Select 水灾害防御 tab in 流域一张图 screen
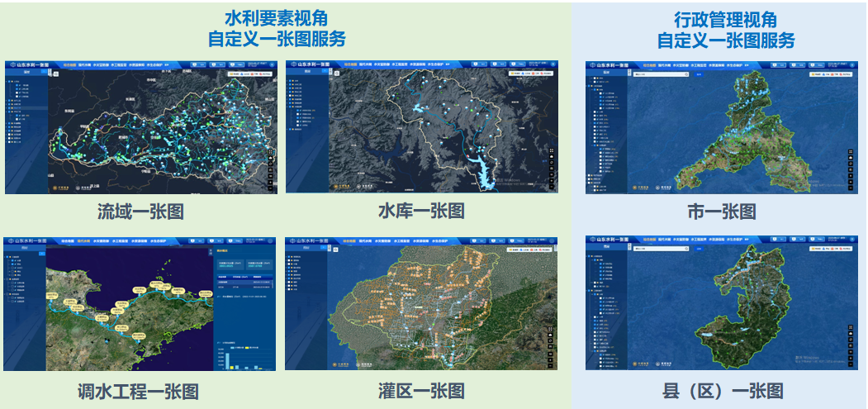The width and height of the screenshot is (868, 409). [101, 64]
